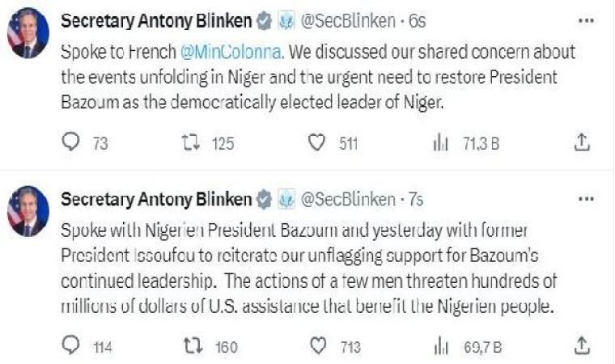The height and width of the screenshot is (364, 615).
Task: Reply to the French MinColonna tweet
Action: pyautogui.click(x=73, y=143)
